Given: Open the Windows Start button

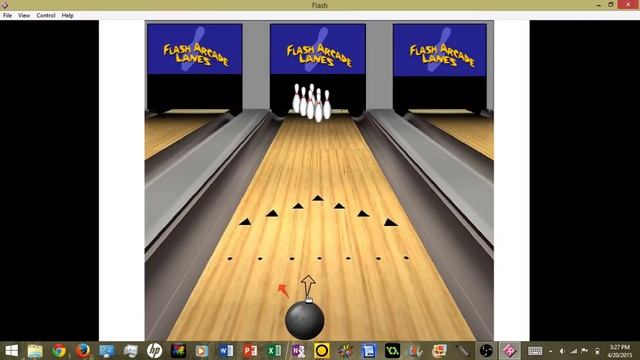Looking at the screenshot, I should [x=11, y=351].
